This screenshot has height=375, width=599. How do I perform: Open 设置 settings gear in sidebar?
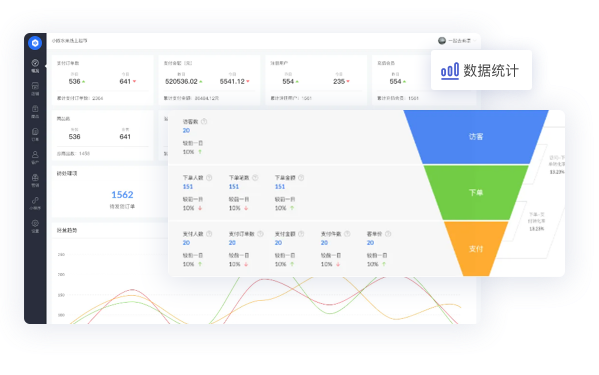click(x=35, y=226)
